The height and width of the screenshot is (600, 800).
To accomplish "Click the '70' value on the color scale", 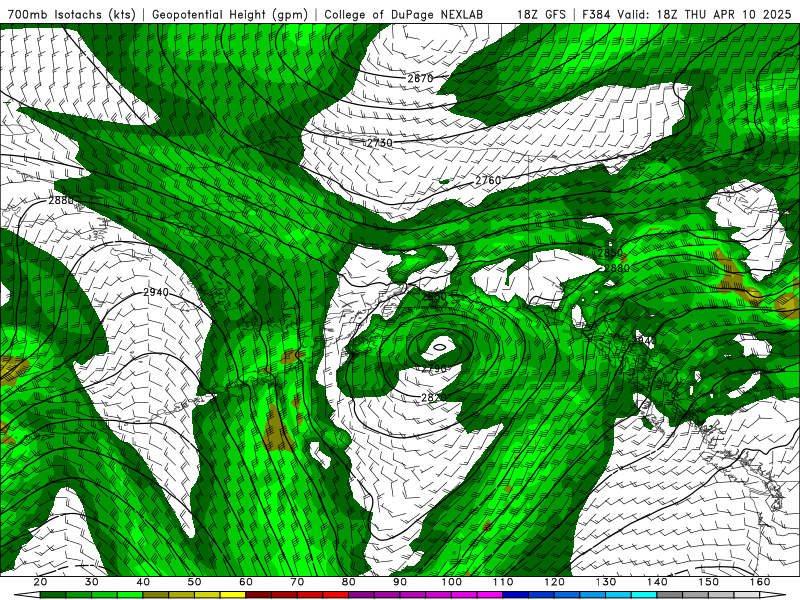I will 297,582.
